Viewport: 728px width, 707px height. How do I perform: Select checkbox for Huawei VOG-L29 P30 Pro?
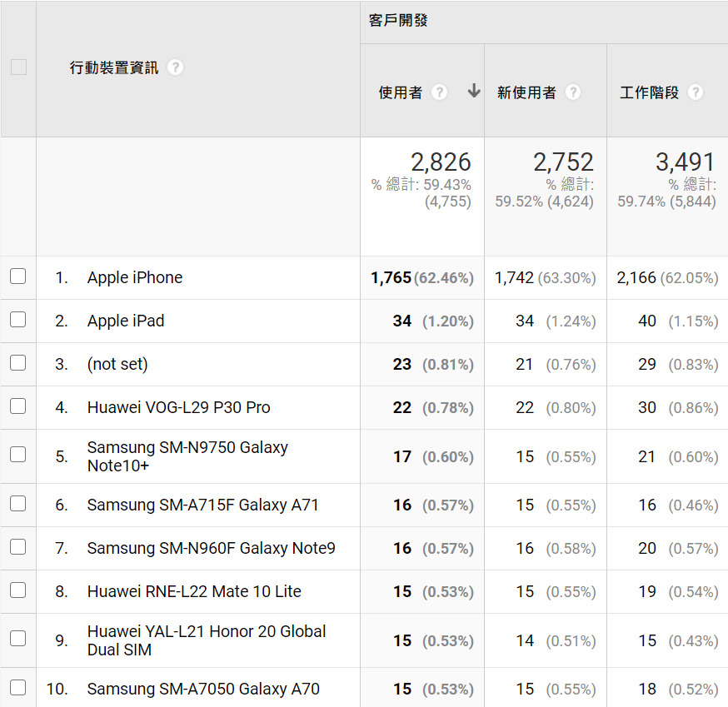coord(18,406)
